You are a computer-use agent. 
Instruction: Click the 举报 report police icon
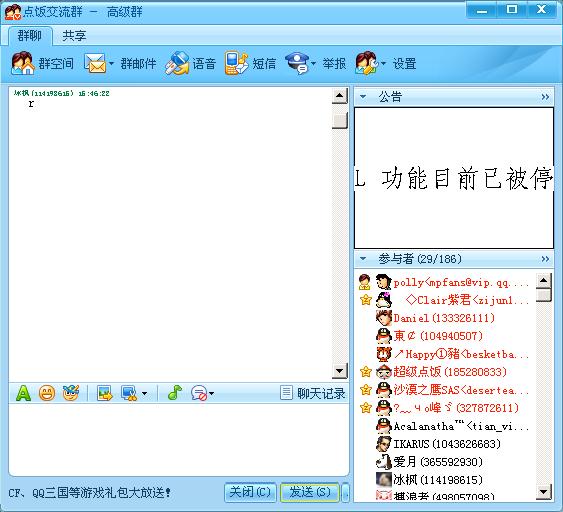click(x=297, y=63)
